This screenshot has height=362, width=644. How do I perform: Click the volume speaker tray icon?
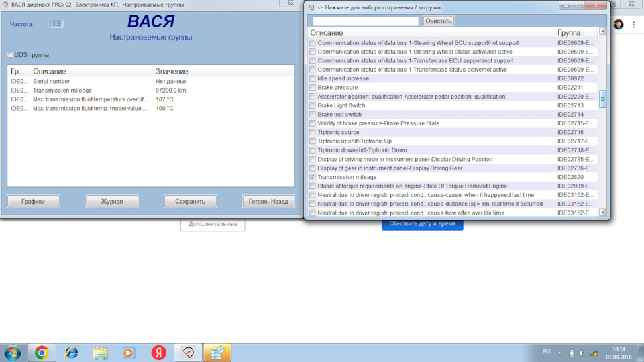click(x=582, y=353)
